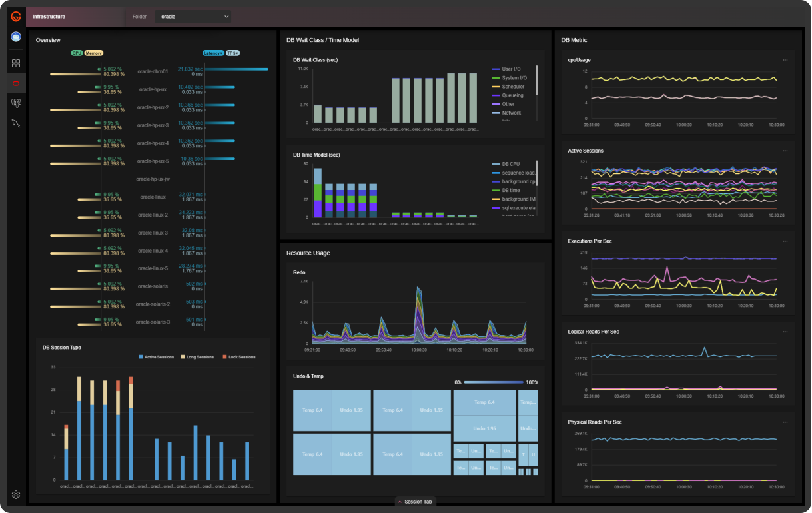Open the cpuUsage chart more-options menu

click(x=785, y=60)
